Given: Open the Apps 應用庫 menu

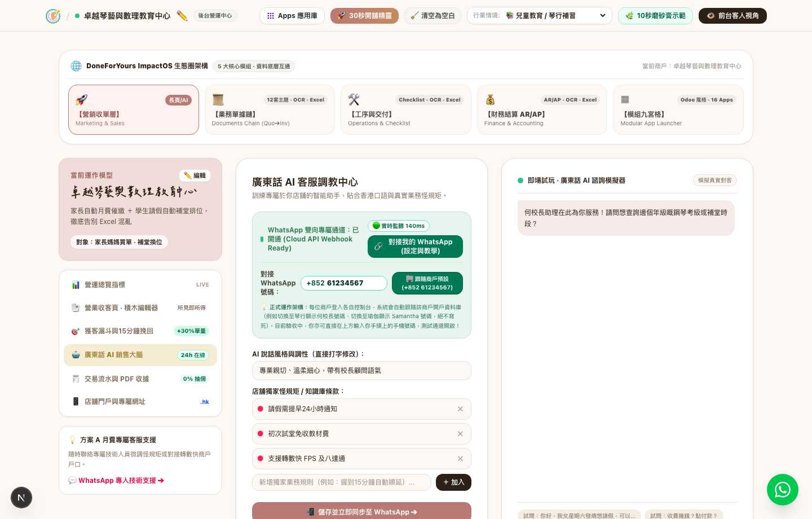Looking at the screenshot, I should tap(292, 16).
